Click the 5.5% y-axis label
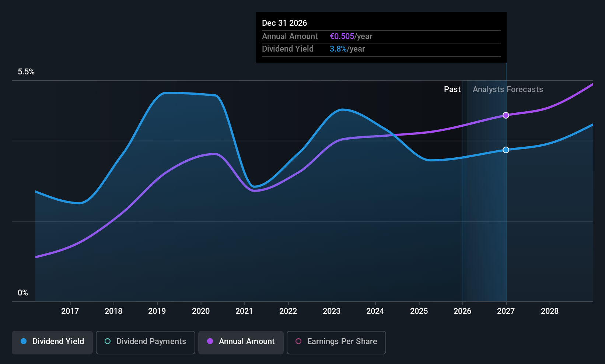Viewport: 605px width, 364px height. 26,72
